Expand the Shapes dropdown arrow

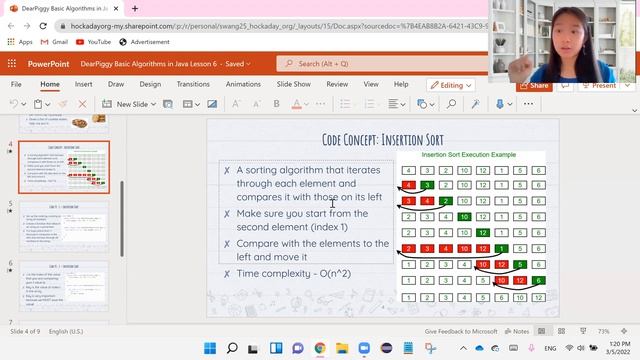(432, 104)
